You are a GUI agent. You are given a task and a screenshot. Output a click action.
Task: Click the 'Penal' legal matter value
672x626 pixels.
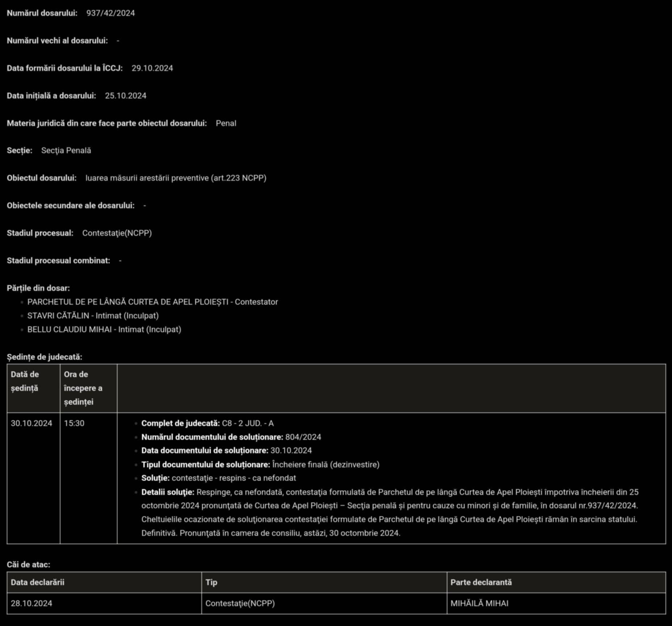click(x=226, y=124)
